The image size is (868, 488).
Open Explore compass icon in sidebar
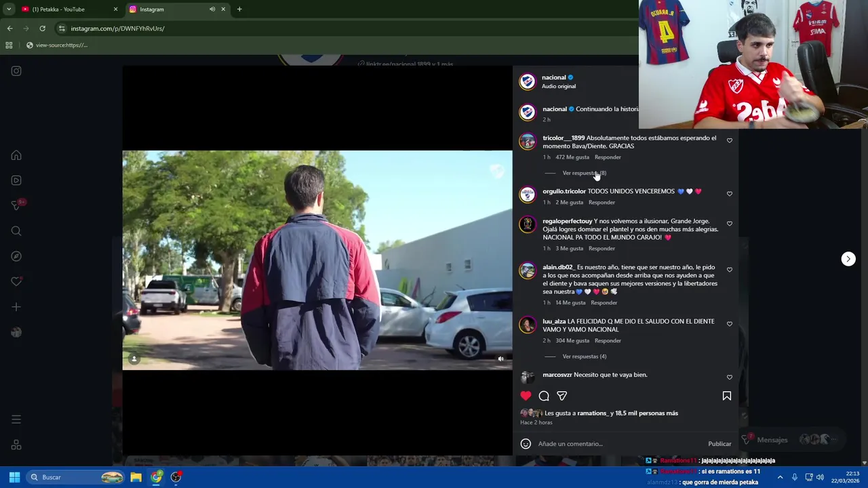click(16, 256)
